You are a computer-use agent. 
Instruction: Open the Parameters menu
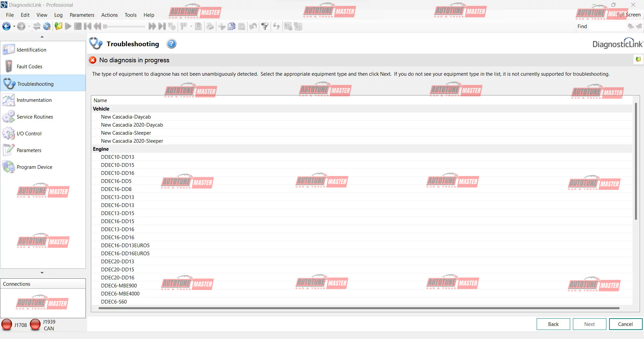82,15
